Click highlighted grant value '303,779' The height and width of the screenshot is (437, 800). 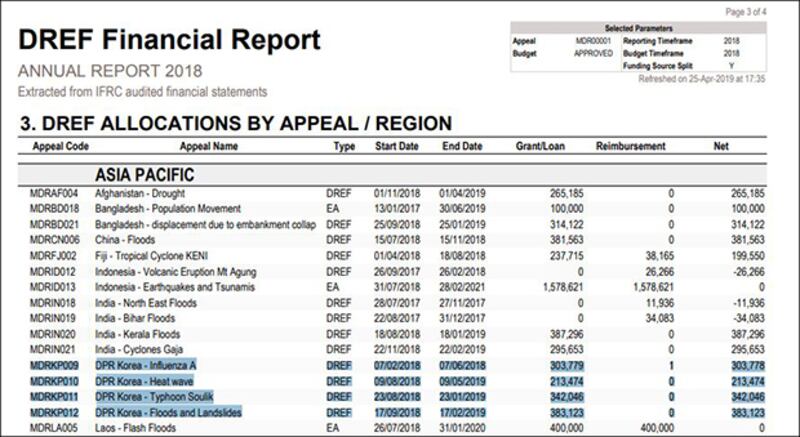566,366
